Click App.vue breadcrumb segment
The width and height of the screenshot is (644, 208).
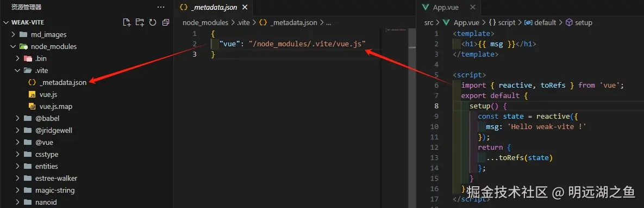click(x=467, y=23)
